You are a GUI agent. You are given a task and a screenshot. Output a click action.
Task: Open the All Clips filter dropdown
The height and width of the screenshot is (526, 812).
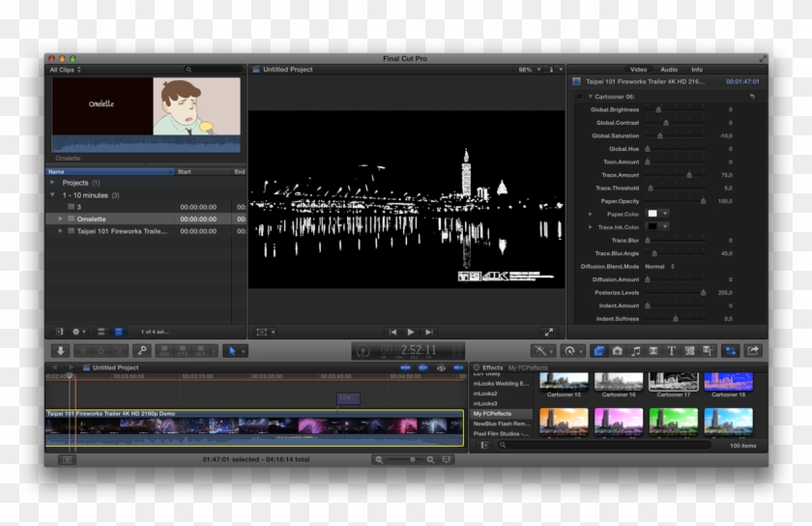coord(66,70)
